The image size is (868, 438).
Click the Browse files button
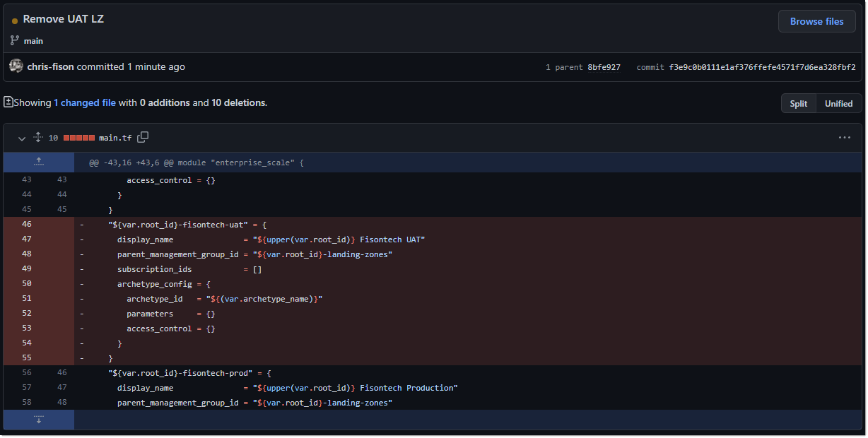click(816, 21)
